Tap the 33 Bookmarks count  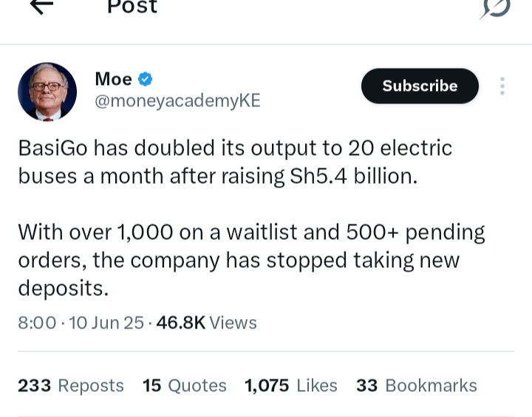coord(417,385)
